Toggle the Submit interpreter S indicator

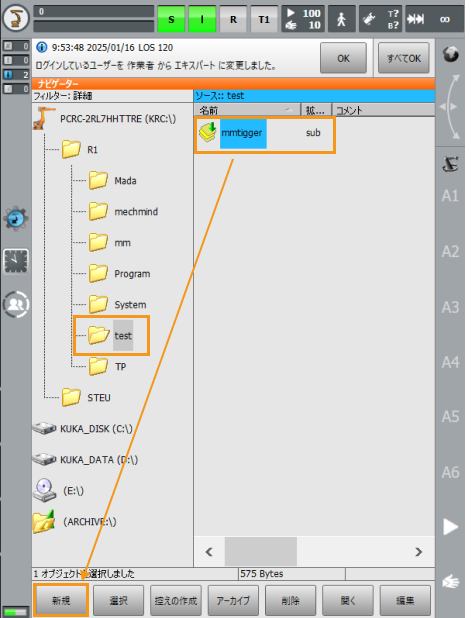[171, 19]
